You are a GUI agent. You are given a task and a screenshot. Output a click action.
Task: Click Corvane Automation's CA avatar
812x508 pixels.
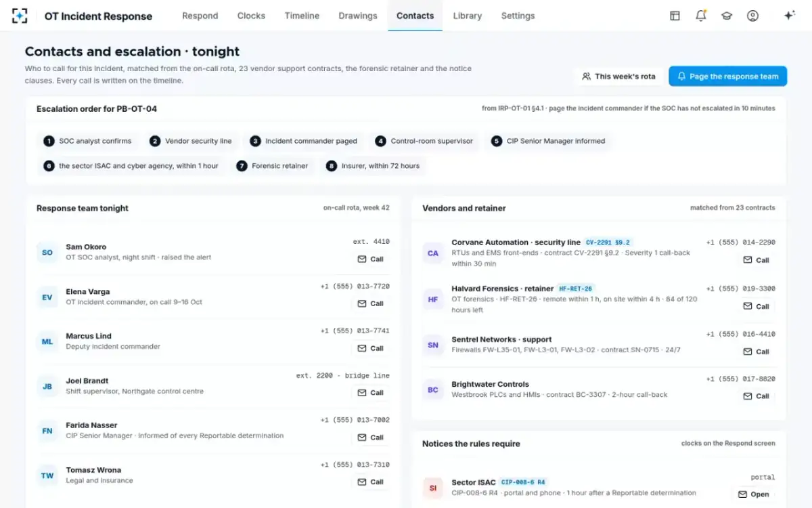coord(433,253)
